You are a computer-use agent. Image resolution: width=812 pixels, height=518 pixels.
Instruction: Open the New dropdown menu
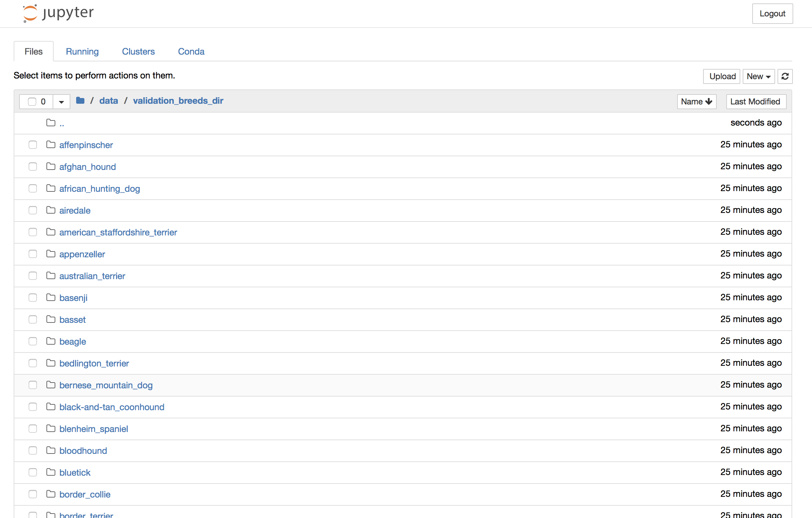758,76
